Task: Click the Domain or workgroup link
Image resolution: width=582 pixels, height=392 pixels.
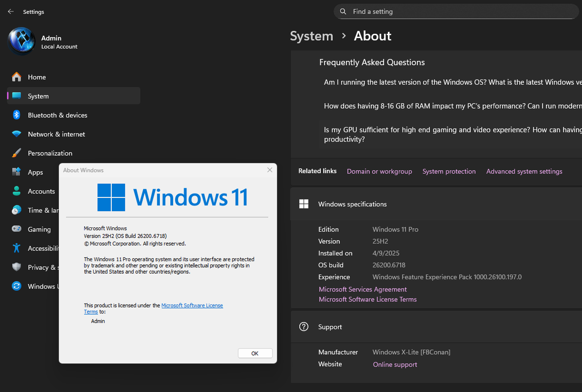Action: [380, 171]
